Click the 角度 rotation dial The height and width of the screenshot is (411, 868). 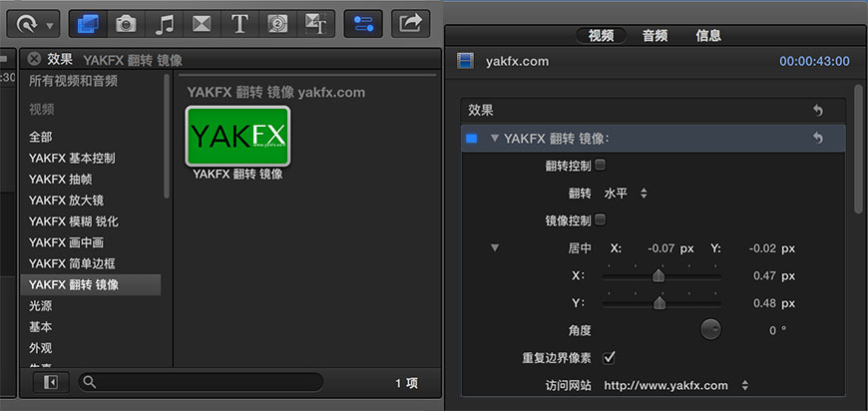click(710, 330)
